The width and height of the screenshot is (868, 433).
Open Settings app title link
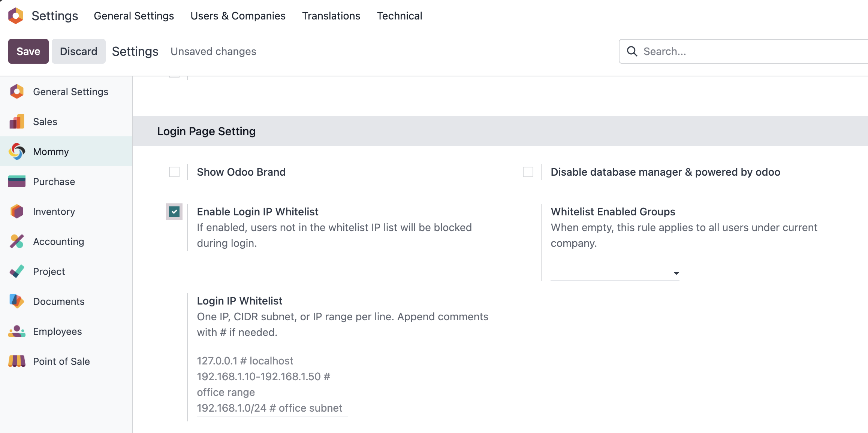click(x=55, y=16)
